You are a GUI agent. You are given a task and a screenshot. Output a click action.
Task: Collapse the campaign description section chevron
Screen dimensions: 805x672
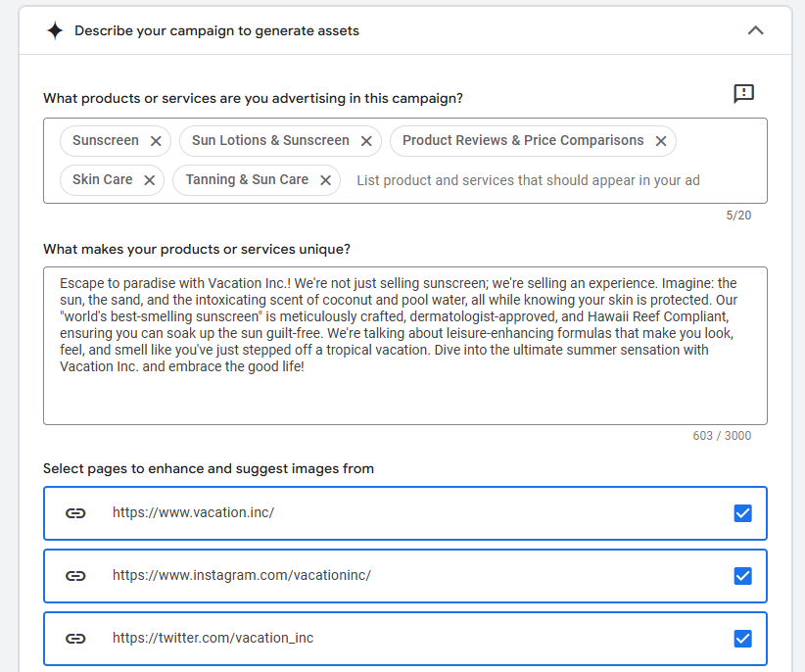pos(755,30)
